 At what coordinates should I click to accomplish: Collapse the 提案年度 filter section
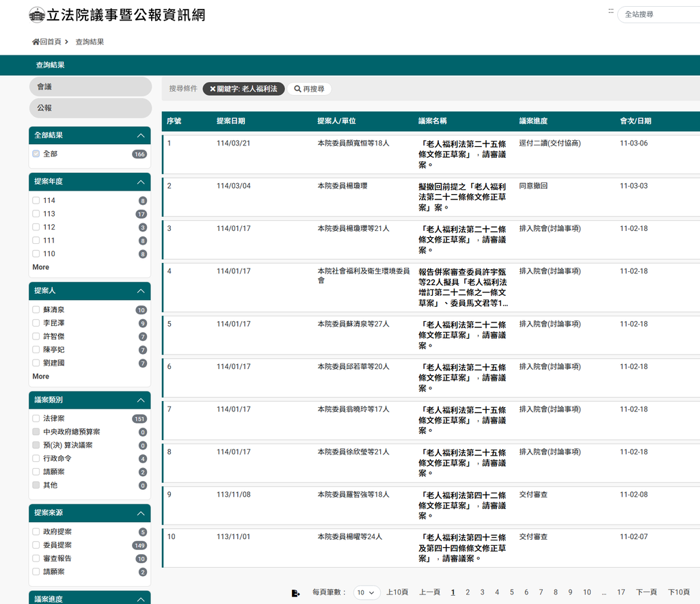pyautogui.click(x=139, y=182)
